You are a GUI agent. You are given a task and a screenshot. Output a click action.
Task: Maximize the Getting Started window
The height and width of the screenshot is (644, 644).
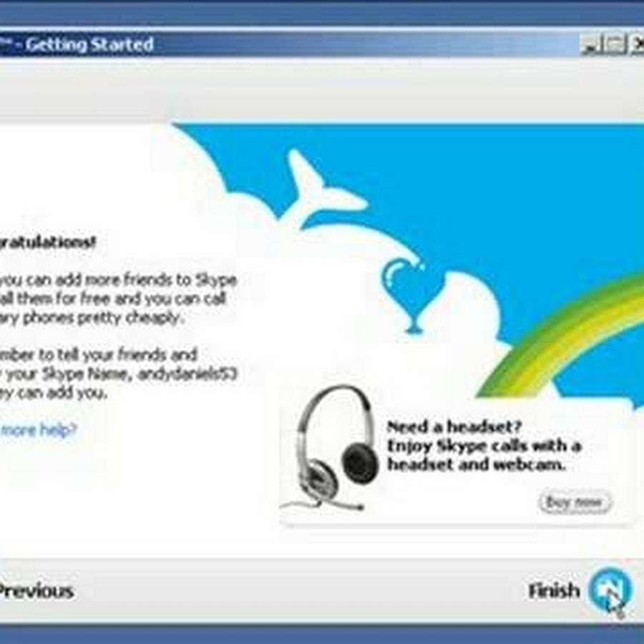pyautogui.click(x=615, y=44)
